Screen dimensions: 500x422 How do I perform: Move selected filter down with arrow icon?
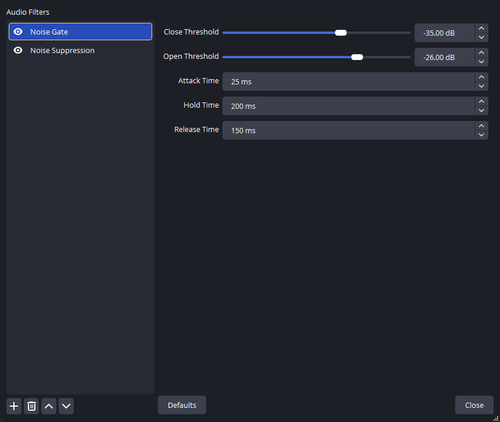point(66,406)
